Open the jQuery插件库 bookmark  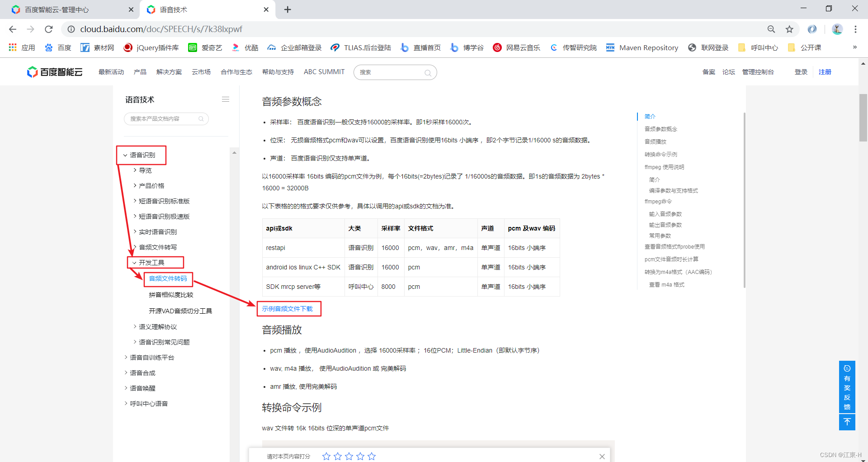151,47
